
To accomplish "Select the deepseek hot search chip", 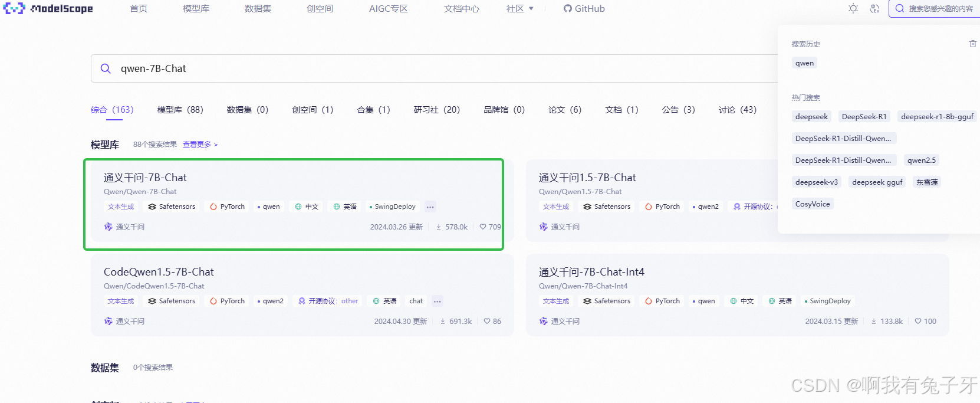I will click(811, 116).
